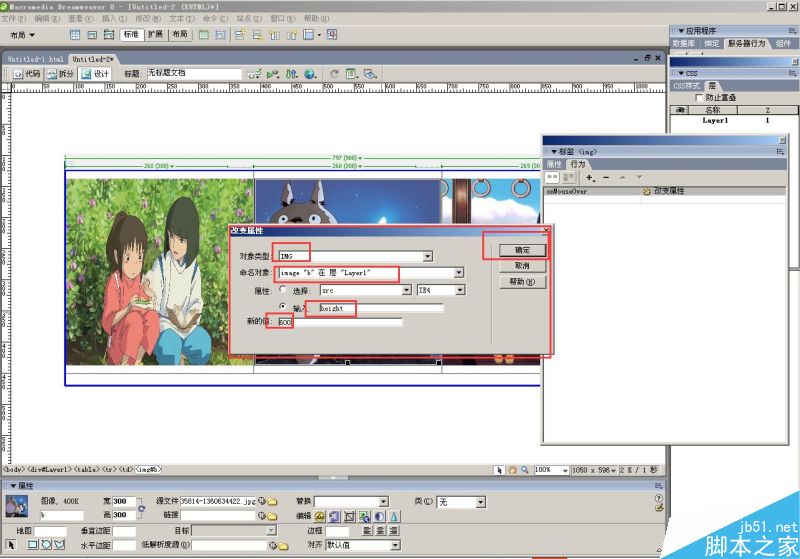Switch to the 服务器行为 tab

(747, 44)
